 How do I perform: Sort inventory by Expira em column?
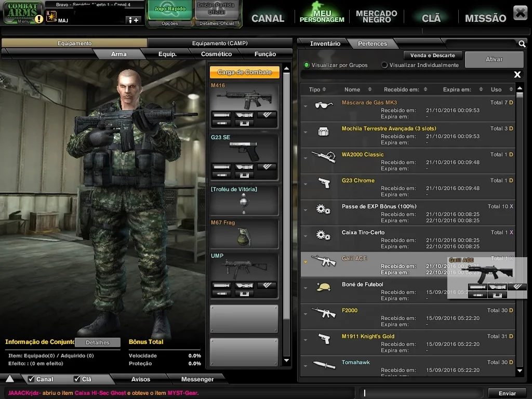462,89
